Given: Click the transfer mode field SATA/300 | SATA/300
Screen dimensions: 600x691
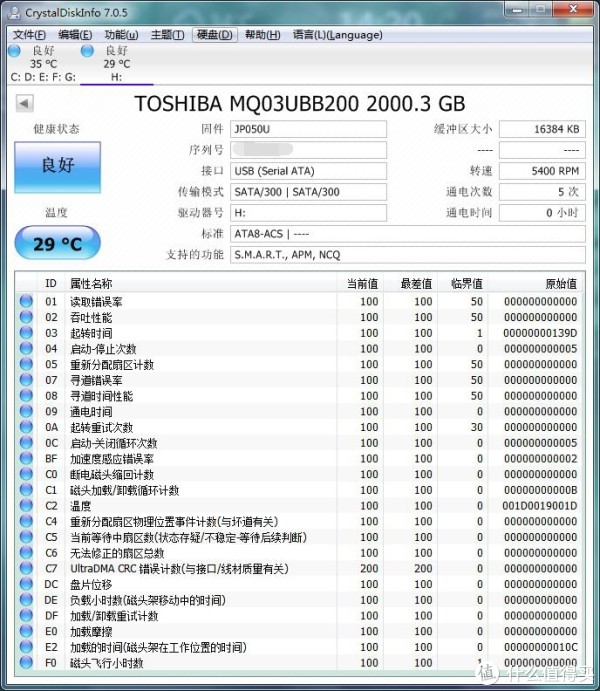Looking at the screenshot, I should (308, 192).
